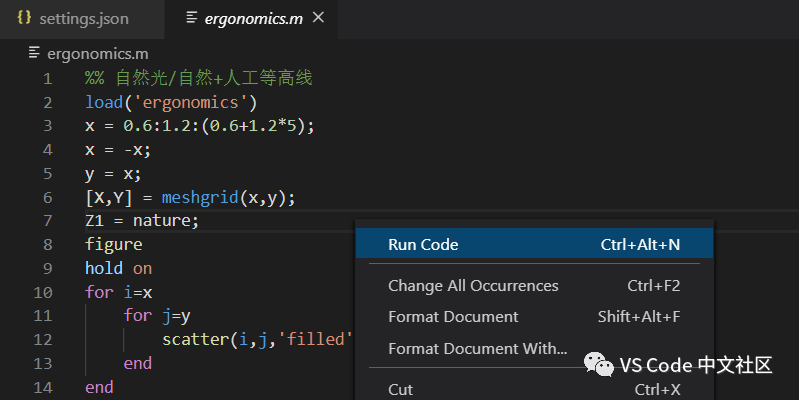Click the for i=x loop line
Viewport: 799px width, 400px height.
(x=119, y=292)
